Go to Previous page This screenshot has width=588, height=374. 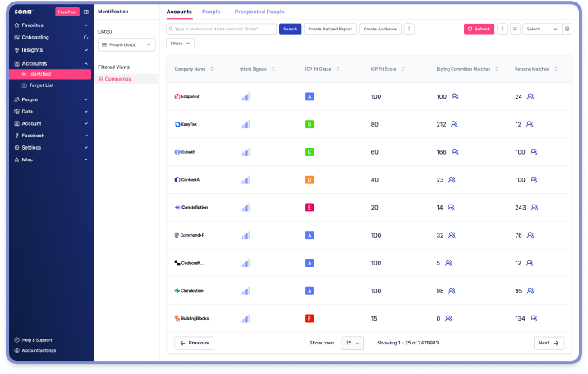point(195,344)
